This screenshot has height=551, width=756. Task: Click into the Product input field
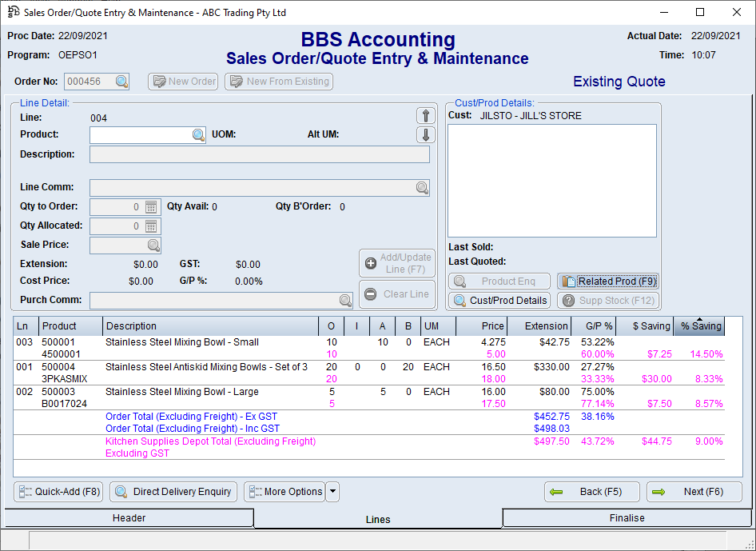(140, 135)
